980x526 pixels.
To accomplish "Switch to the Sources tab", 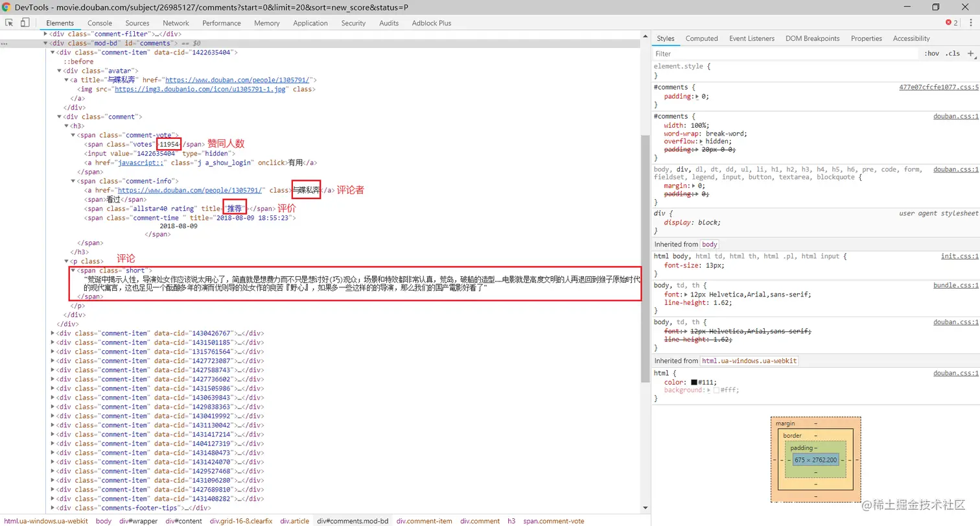I will click(x=137, y=23).
